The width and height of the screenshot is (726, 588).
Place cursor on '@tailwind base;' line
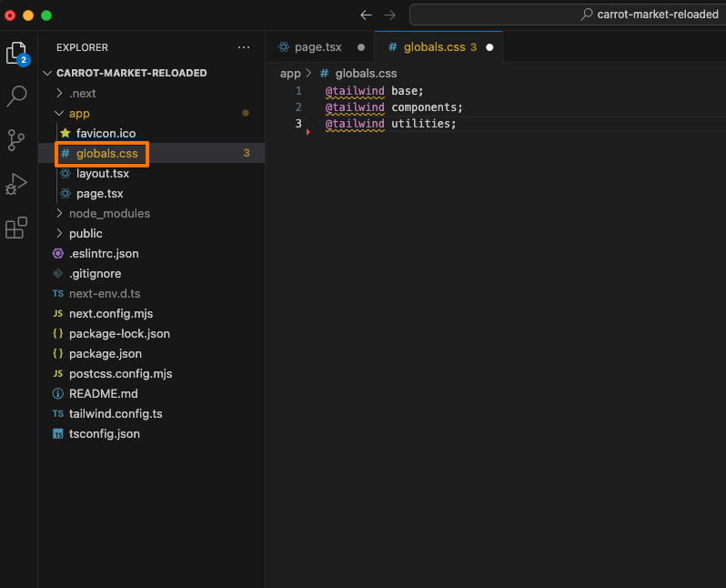(x=374, y=91)
